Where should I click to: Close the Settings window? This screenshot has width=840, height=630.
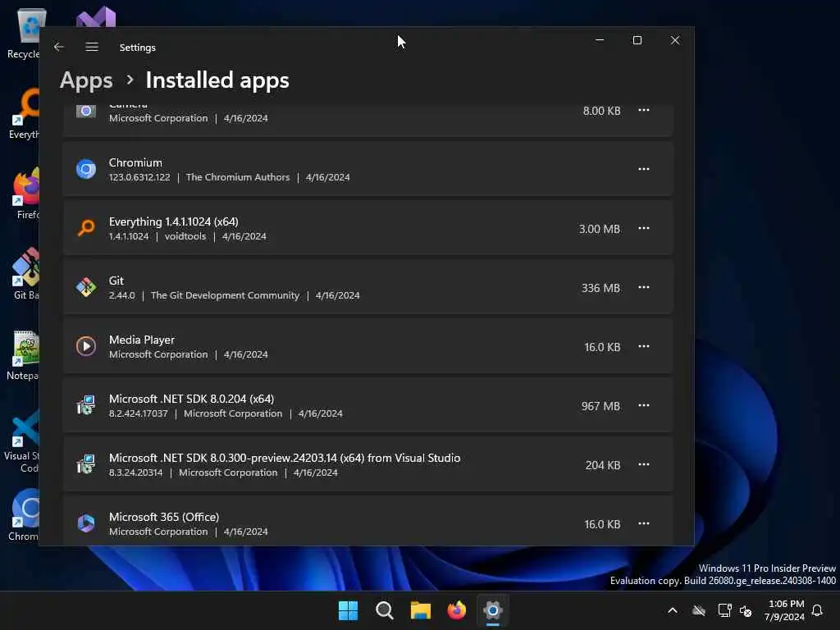(675, 40)
